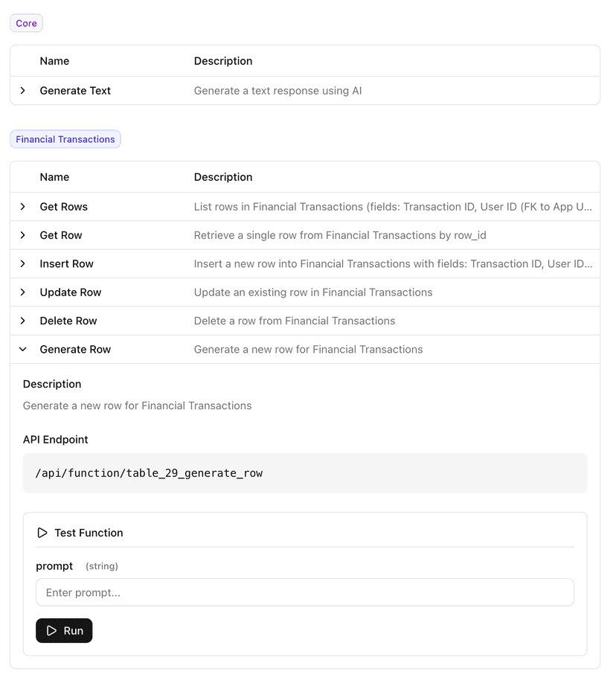Click the Get Rows description text
Image resolution: width=616 pixels, height=686 pixels.
click(394, 206)
